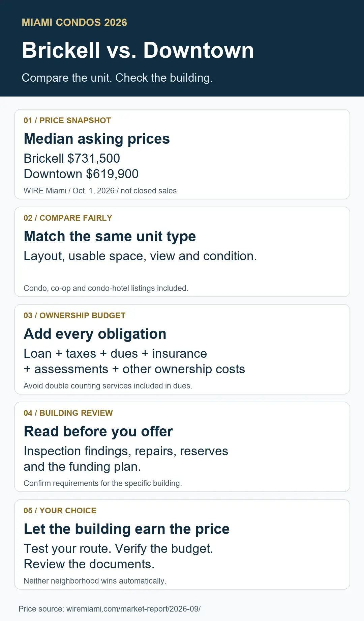
Task: Click the MIAMI CONDOS 2026 label
Action: pyautogui.click(x=74, y=22)
